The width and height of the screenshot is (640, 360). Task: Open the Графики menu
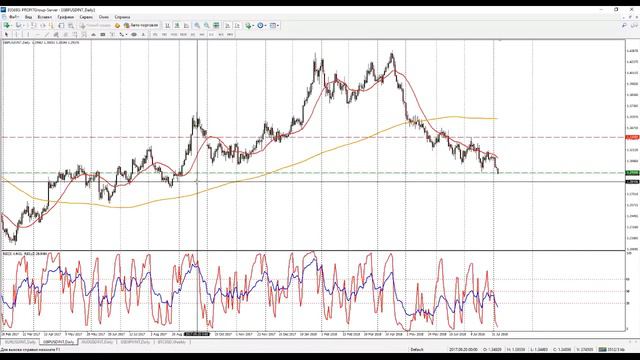coord(65,17)
